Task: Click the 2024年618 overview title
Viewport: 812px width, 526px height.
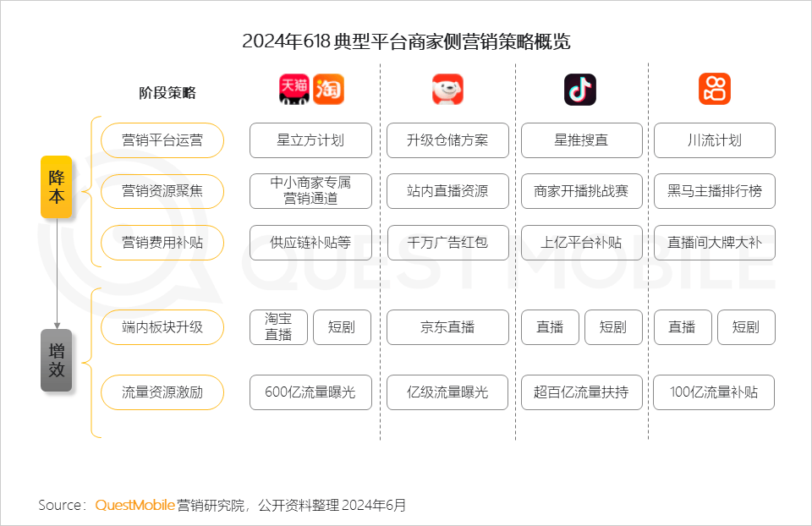Action: point(406,41)
